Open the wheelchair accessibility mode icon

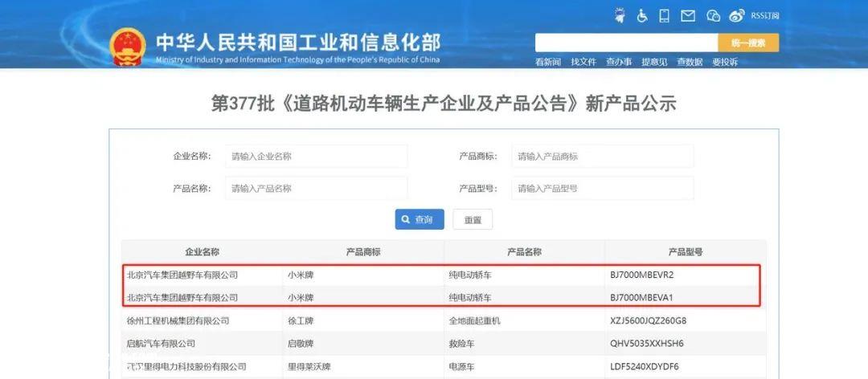click(642, 15)
